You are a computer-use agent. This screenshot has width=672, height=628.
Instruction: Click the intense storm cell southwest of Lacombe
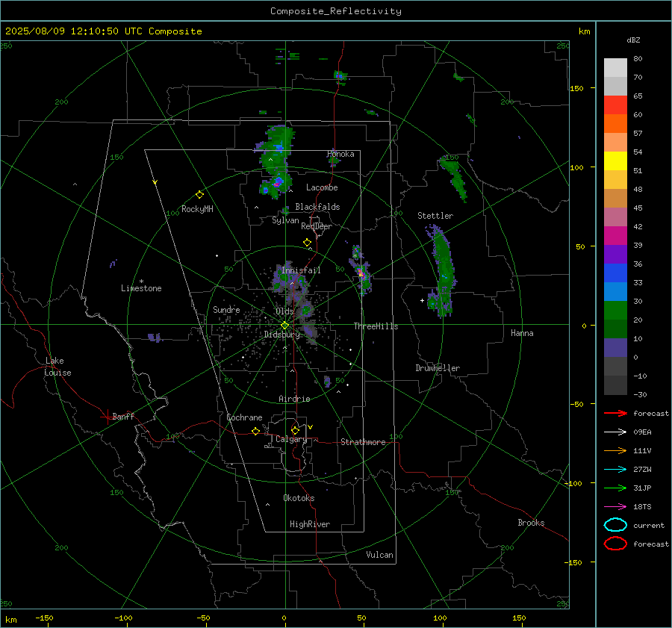click(x=279, y=182)
